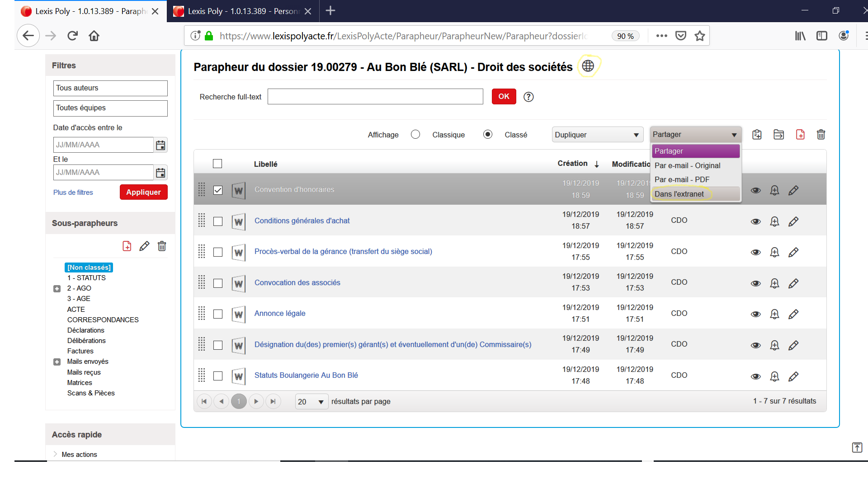This screenshot has height=488, width=868.
Task: Open a new browser tab
Action: (x=330, y=11)
